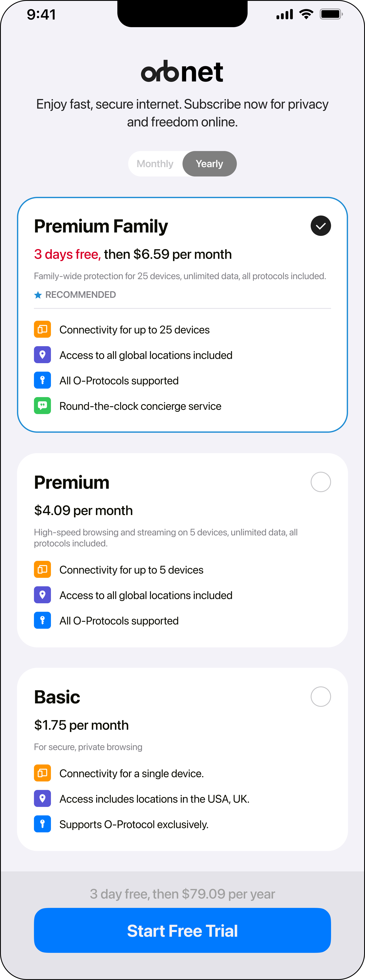Click the orange devices icon in Premium plan
The image size is (365, 980).
pyautogui.click(x=42, y=570)
